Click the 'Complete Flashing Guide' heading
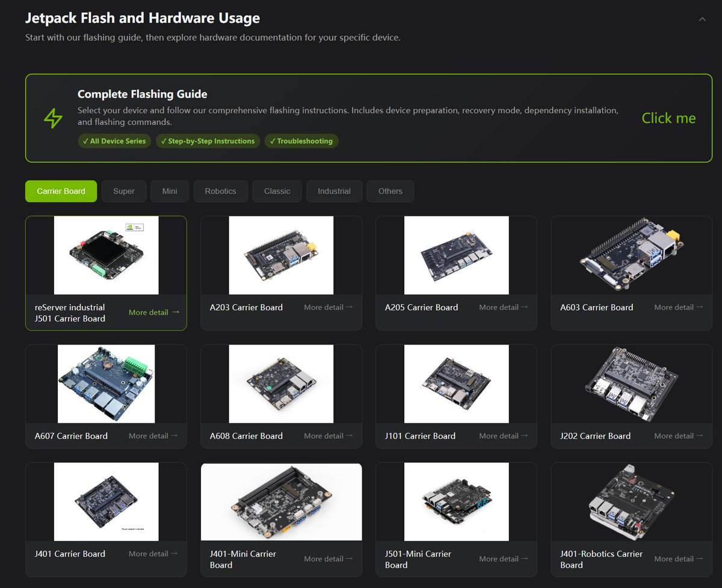This screenshot has width=722, height=588. click(143, 94)
